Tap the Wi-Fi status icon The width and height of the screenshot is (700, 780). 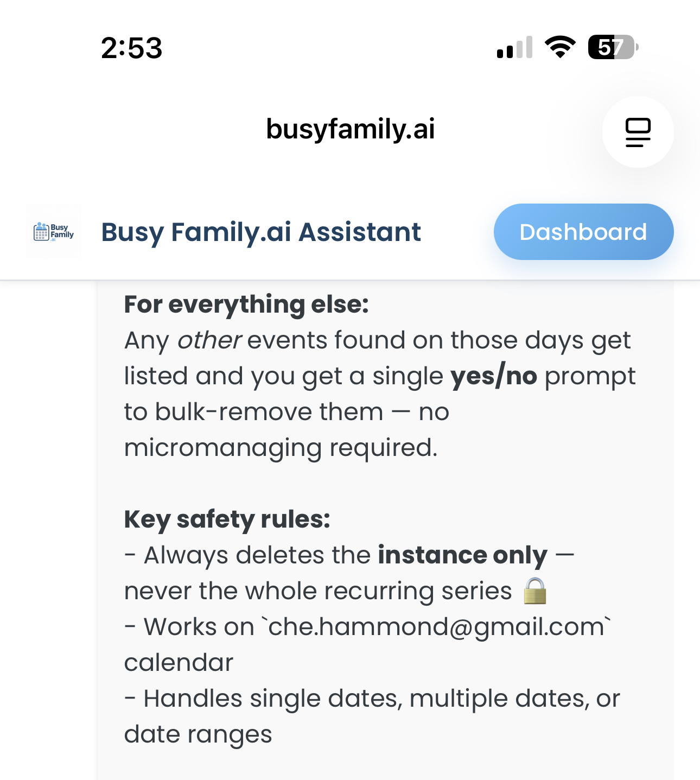tap(560, 47)
